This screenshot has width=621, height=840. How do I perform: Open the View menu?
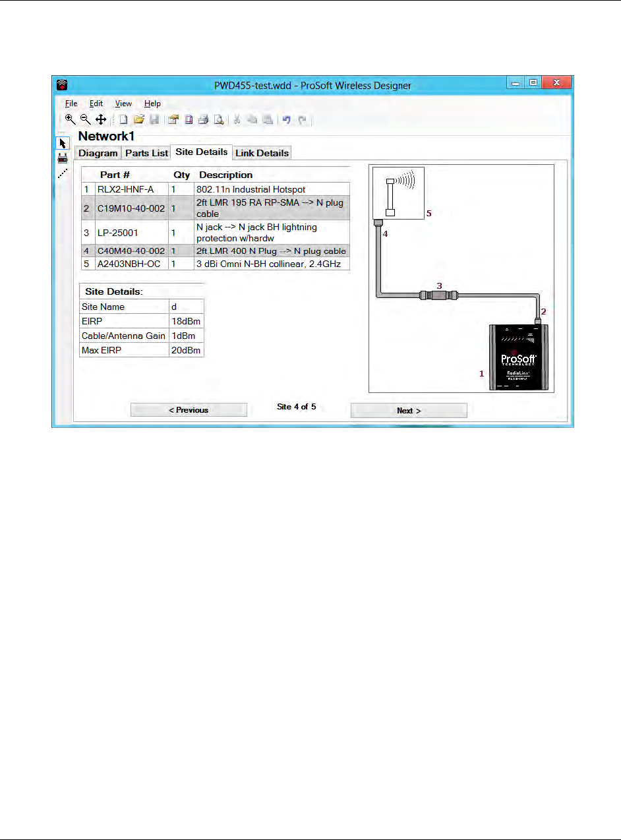pyautogui.click(x=123, y=104)
